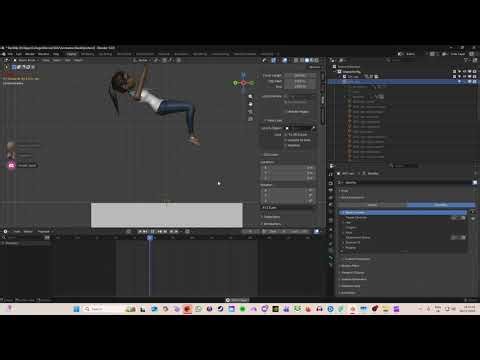This screenshot has width=480, height=360.
Task: Click the Outliner search field
Action: tap(403, 60)
